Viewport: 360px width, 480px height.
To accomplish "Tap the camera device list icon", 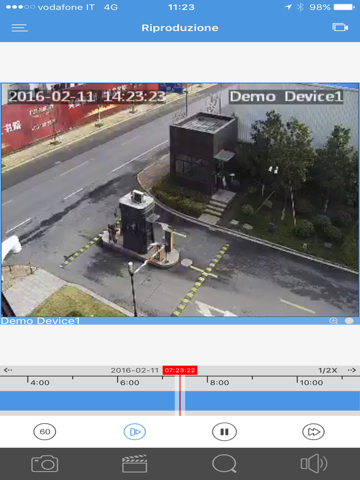I will (340, 27).
